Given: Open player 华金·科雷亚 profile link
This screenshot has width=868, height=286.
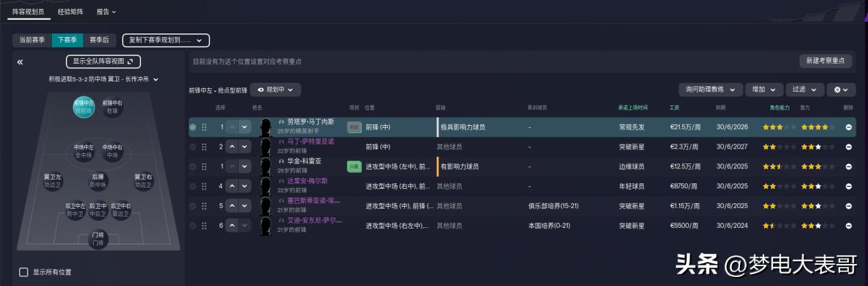Looking at the screenshot, I should pyautogui.click(x=304, y=161).
